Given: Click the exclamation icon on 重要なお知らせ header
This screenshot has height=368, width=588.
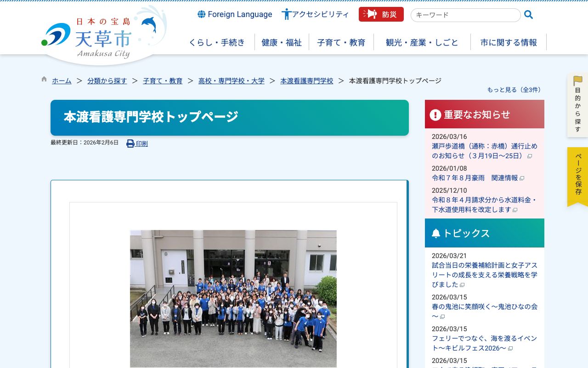Looking at the screenshot, I should (x=435, y=115).
